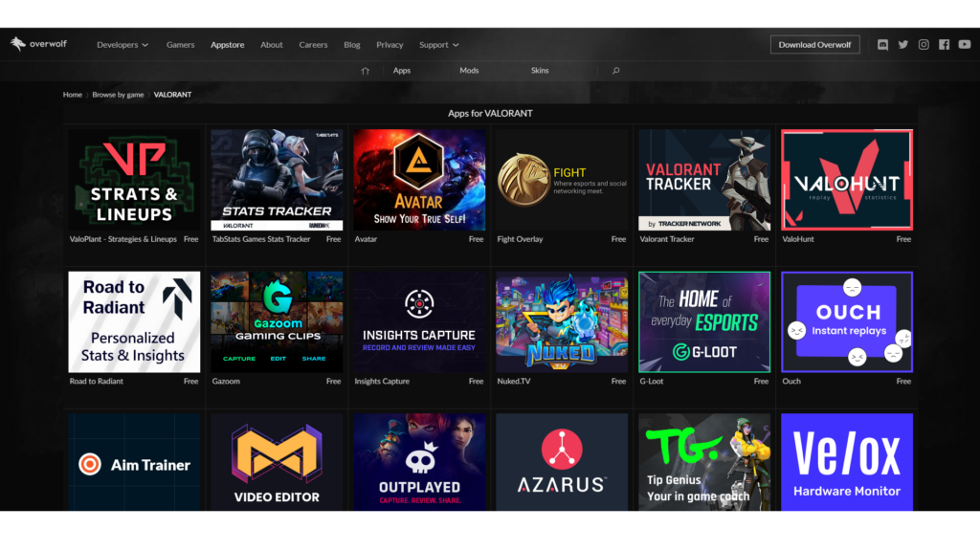This screenshot has width=980, height=551.
Task: Open the Appstore menu item
Action: click(228, 45)
